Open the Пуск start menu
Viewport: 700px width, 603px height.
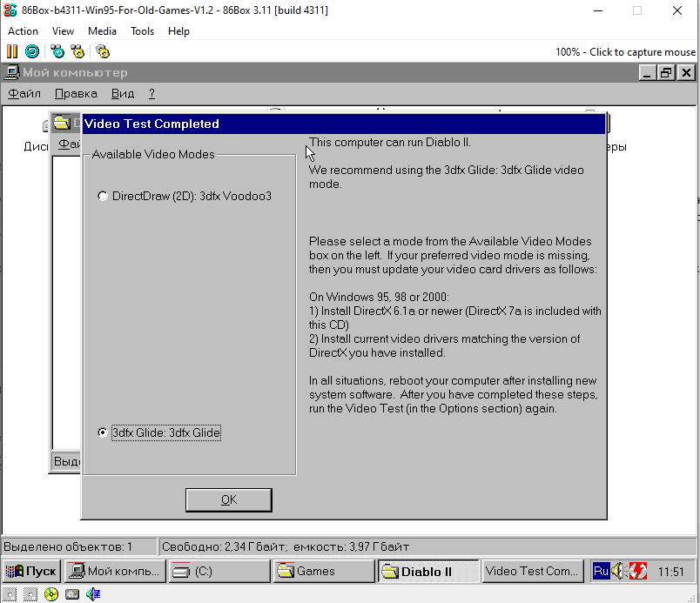point(31,571)
